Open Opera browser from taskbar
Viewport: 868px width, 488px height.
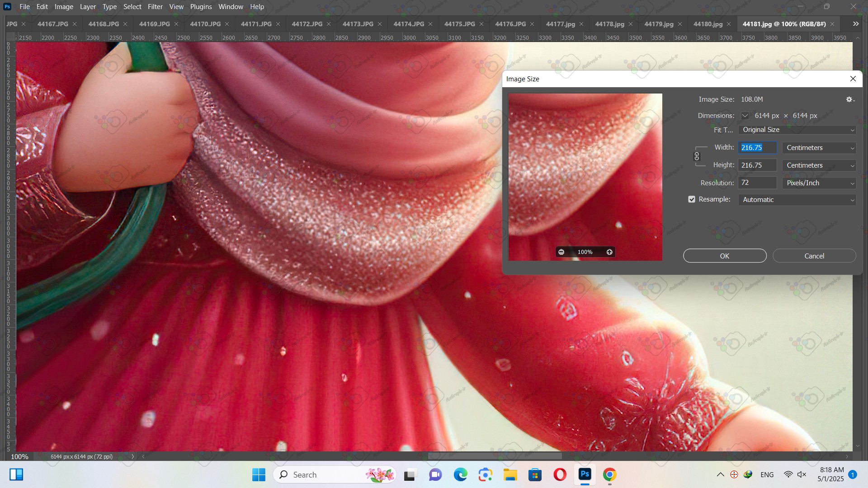[560, 474]
